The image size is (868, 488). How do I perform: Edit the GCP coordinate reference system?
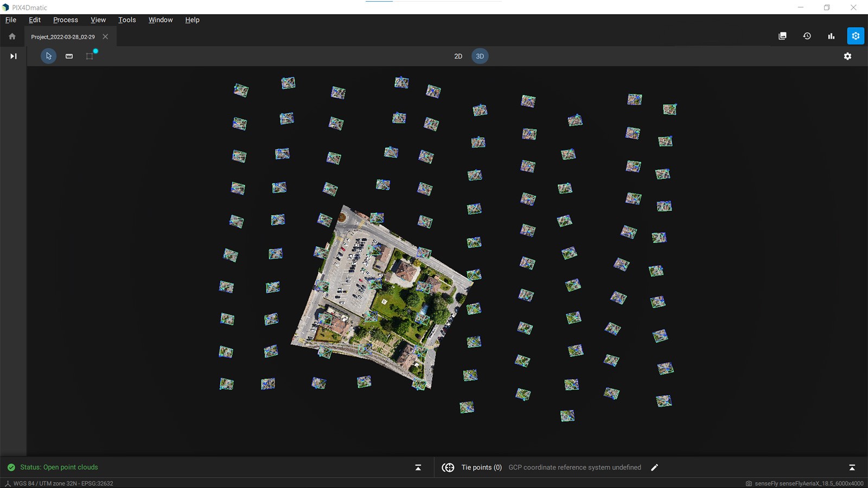655,467
